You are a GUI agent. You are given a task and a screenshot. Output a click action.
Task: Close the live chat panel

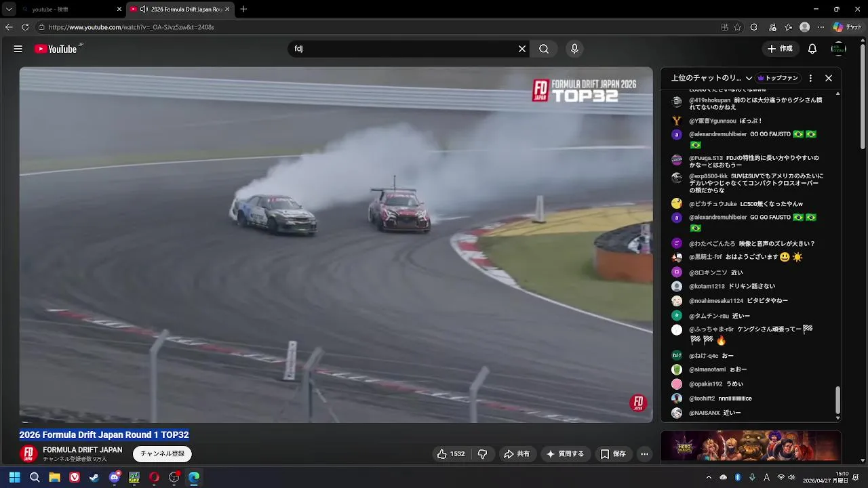pyautogui.click(x=828, y=78)
